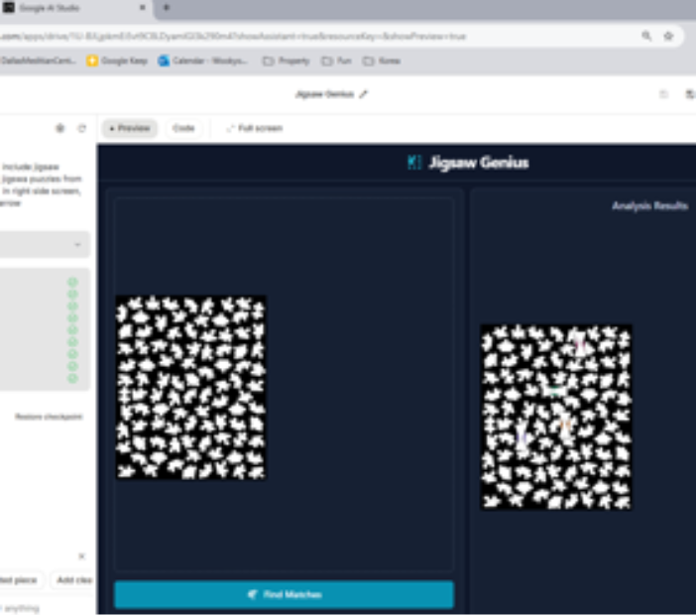Open the Fun bookmarks folder
The image size is (696, 616).
coord(336,61)
